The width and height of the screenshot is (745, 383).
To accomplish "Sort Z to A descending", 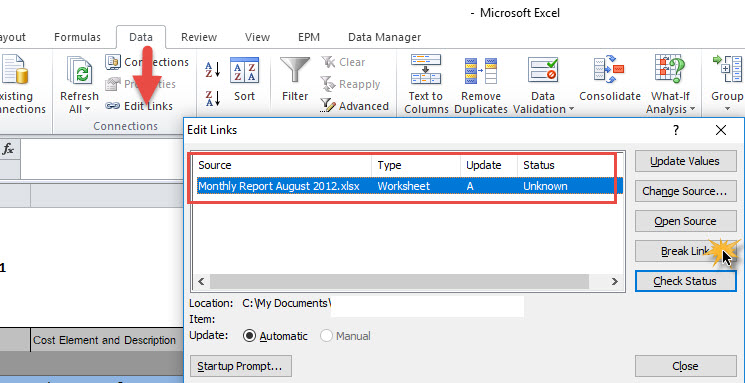I will coord(212,98).
